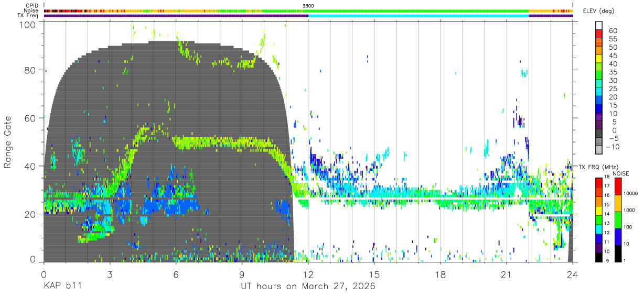Screen dimensions: 644x297
Task: Click the 'UT hours on March 27, 2026' axis title
Action: pyautogui.click(x=308, y=287)
